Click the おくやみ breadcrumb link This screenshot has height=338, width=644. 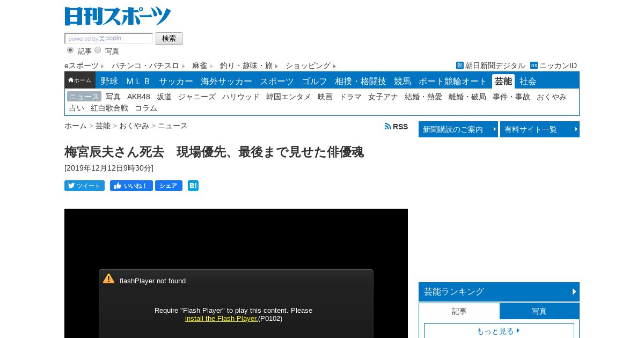[134, 126]
